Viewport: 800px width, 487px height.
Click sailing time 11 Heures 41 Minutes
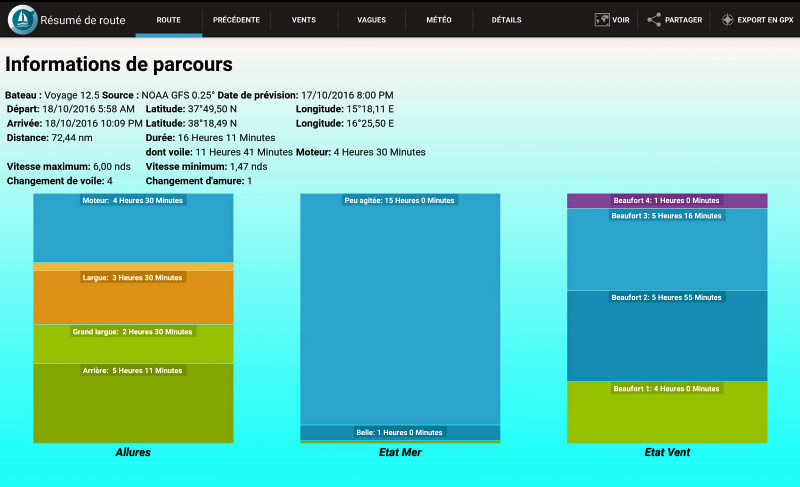click(x=244, y=152)
